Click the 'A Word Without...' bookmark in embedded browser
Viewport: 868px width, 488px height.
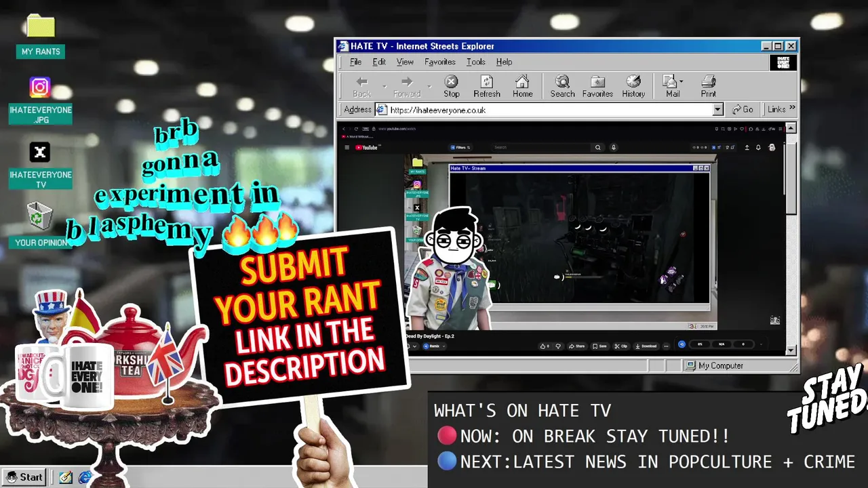click(x=357, y=136)
